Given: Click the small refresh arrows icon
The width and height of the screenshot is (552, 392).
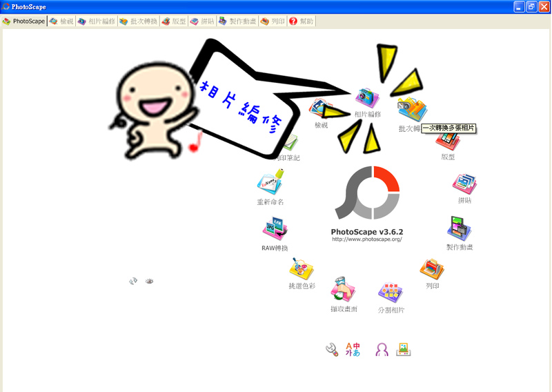Looking at the screenshot, I should pyautogui.click(x=133, y=281).
